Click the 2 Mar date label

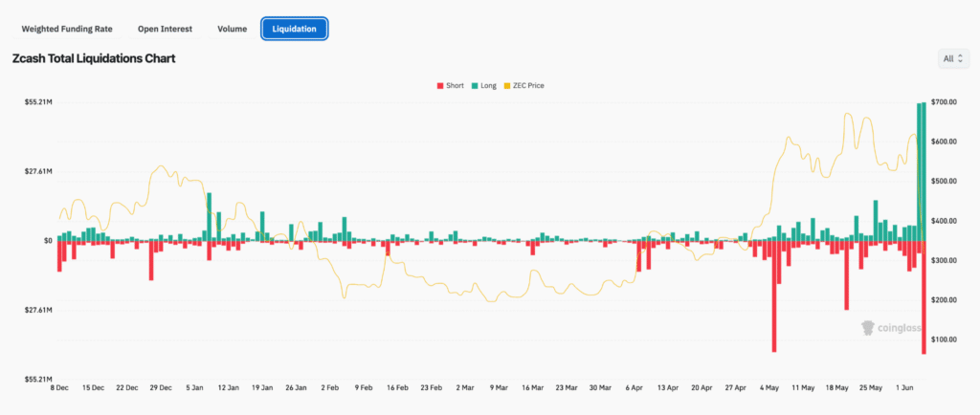click(x=465, y=387)
